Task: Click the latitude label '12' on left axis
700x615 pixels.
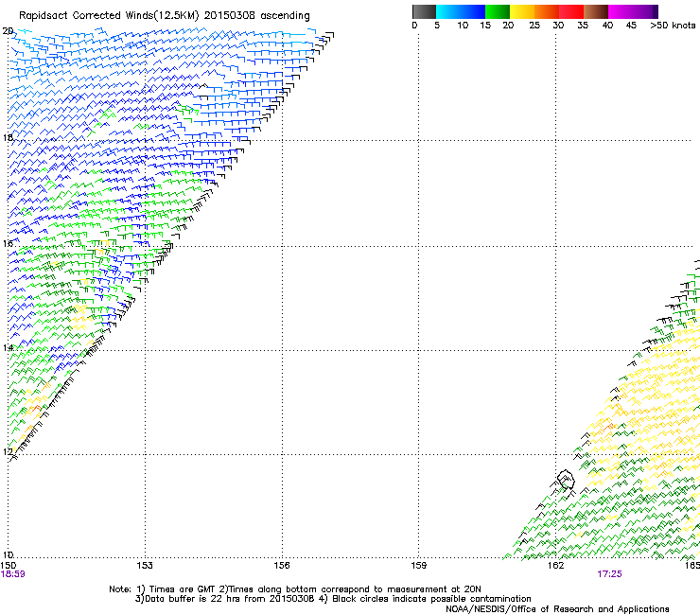Action: 8,451
